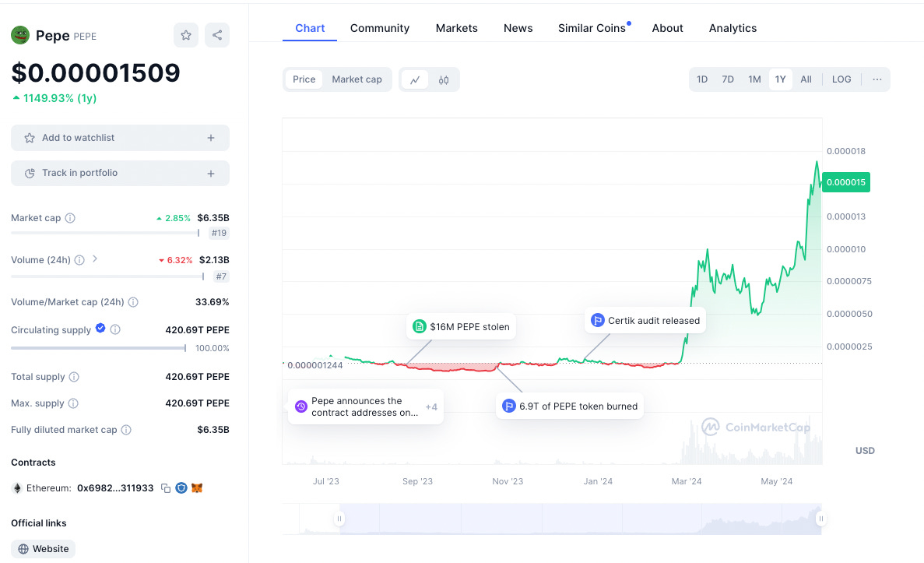Open the Certik audit released event marker
This screenshot has width=924, height=563.
click(645, 321)
